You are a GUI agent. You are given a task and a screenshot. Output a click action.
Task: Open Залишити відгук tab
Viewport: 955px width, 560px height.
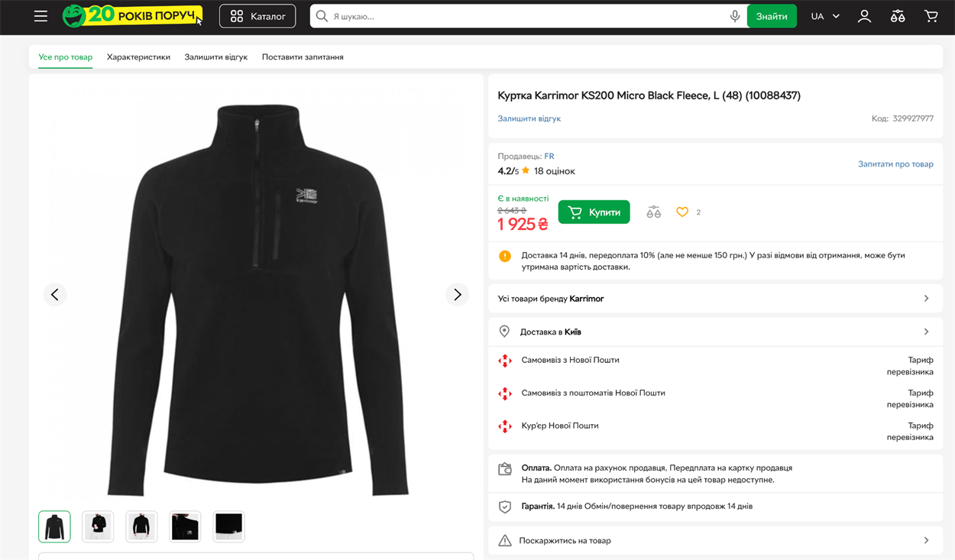pyautogui.click(x=216, y=57)
